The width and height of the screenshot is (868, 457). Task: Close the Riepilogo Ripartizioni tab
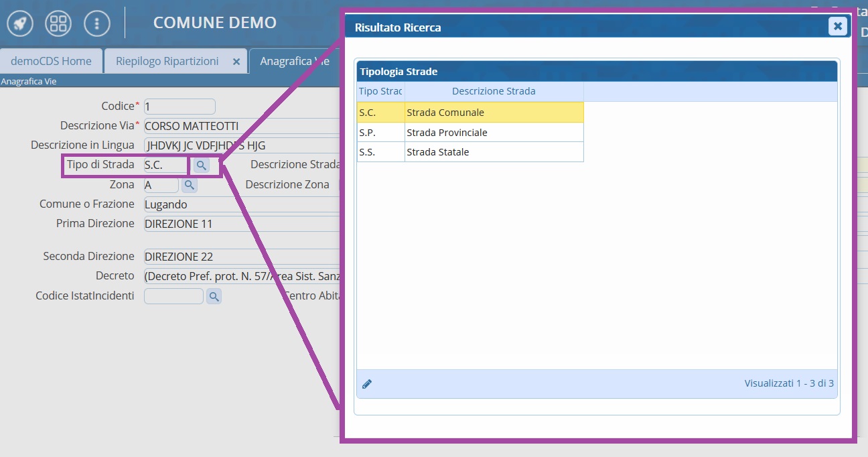pyautogui.click(x=236, y=61)
